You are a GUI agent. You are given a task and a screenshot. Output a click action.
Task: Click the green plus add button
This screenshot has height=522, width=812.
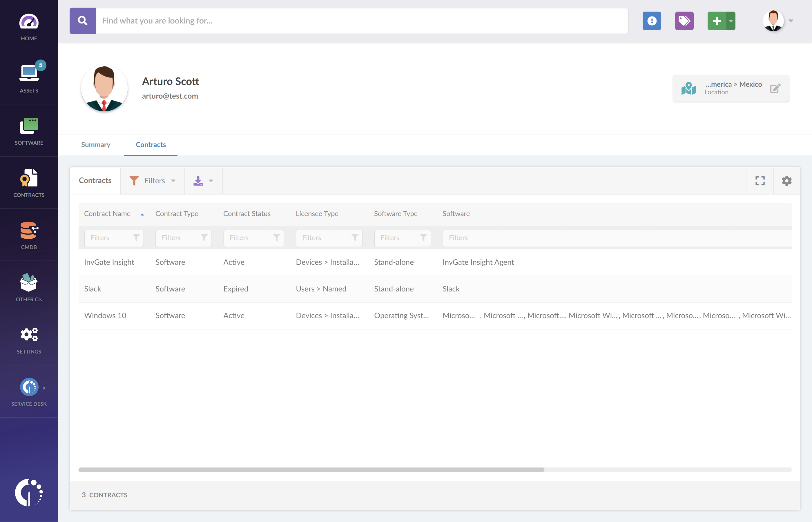click(717, 21)
